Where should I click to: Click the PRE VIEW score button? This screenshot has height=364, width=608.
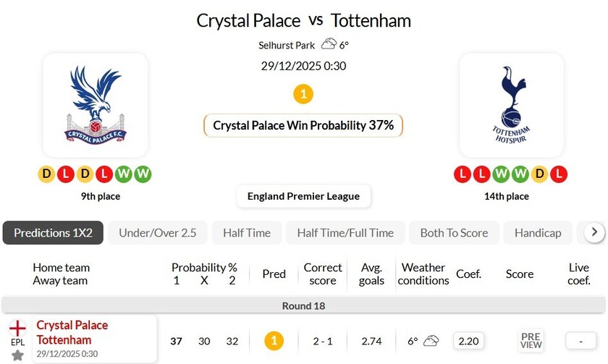(531, 340)
